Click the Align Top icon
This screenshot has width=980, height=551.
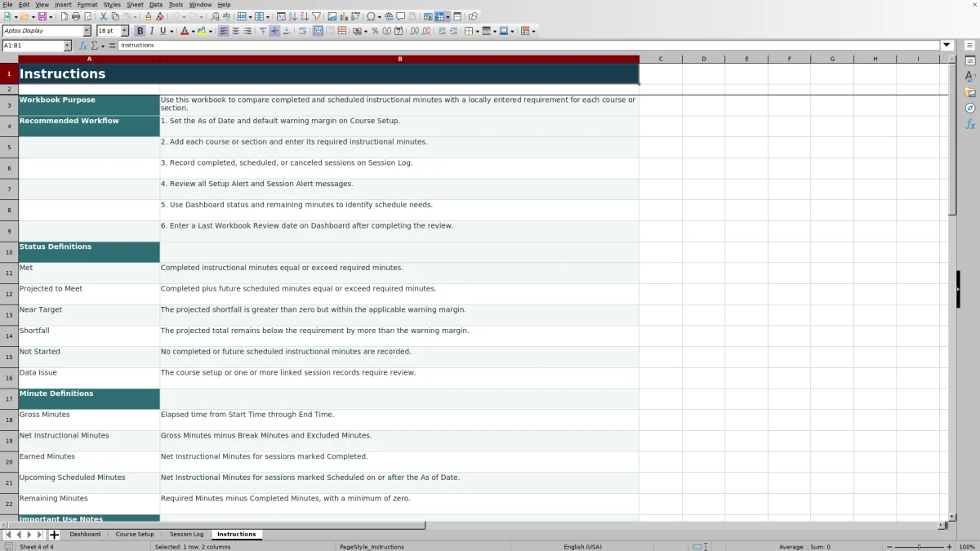pos(263,31)
